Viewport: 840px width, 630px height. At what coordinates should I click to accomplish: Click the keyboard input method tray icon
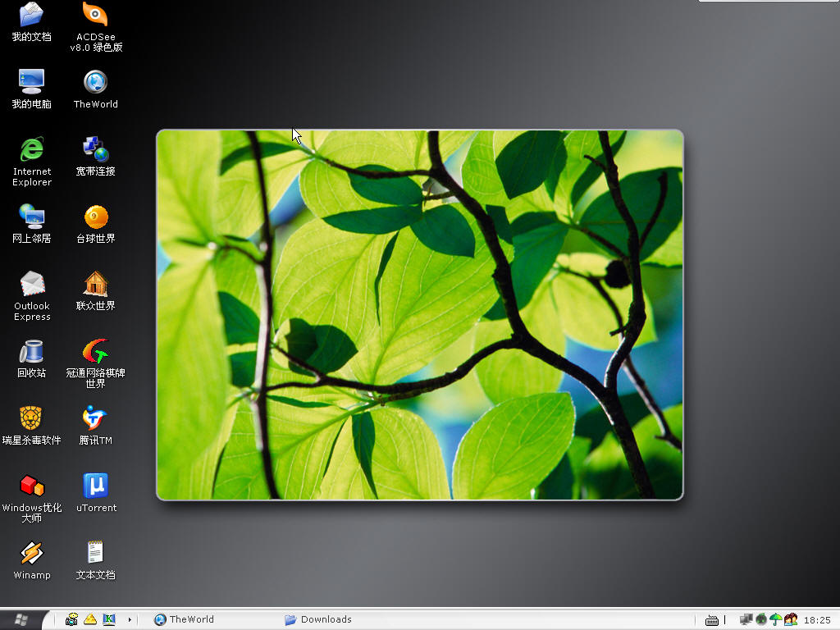711,620
